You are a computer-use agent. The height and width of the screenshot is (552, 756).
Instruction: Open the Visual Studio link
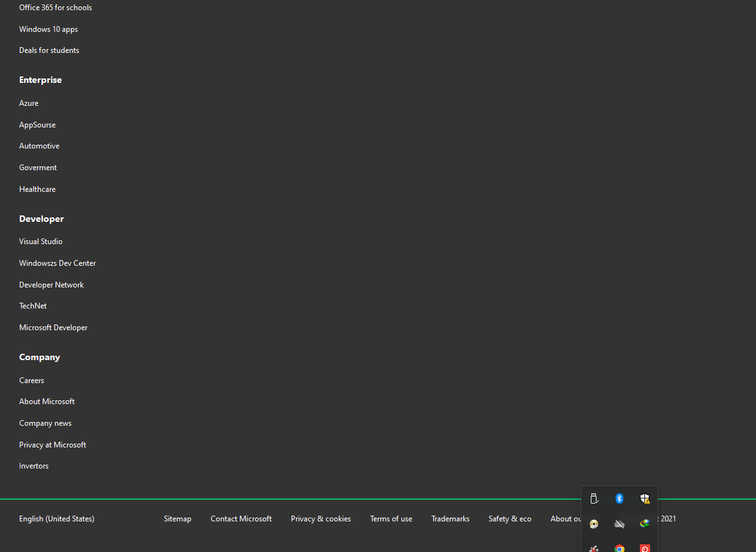pos(41,242)
